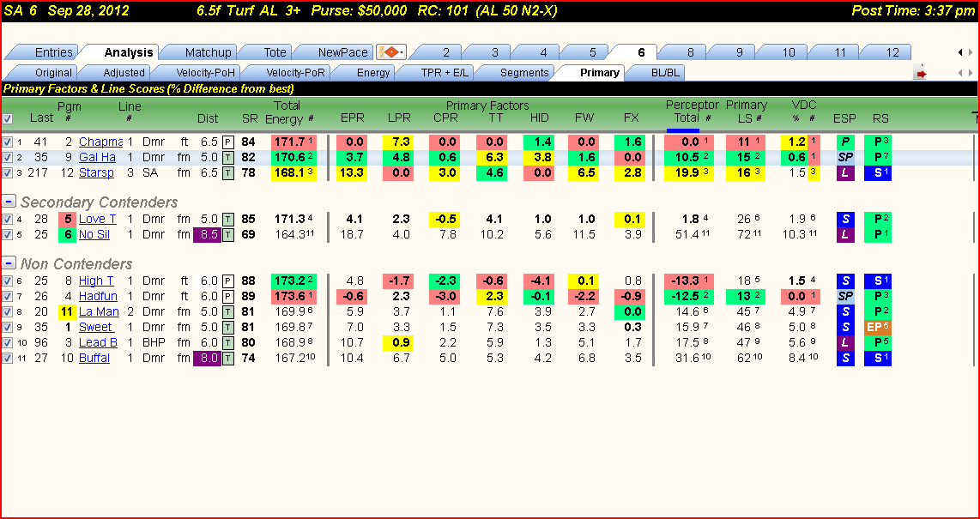Click the purple L ESP badge for Starsp
Screen dimensions: 980x519
click(845, 173)
